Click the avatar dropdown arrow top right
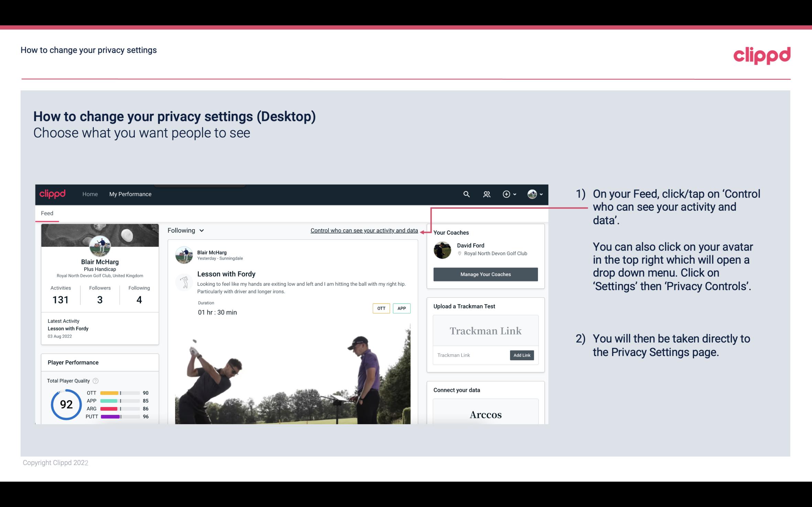This screenshot has height=507, width=812. click(541, 194)
